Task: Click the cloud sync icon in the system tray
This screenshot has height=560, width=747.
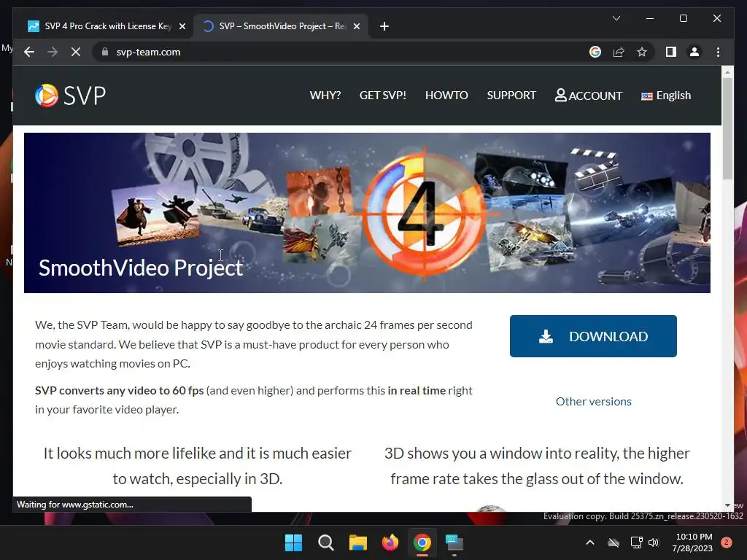Action: 614,542
